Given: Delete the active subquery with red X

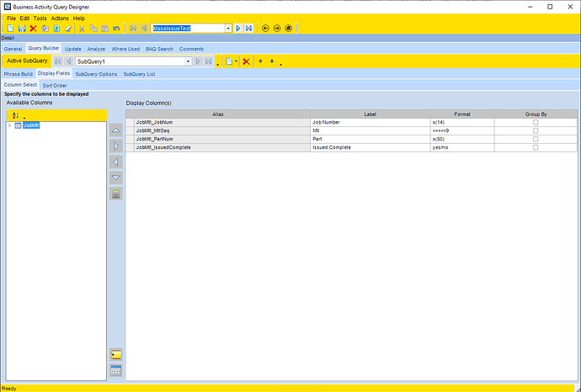Looking at the screenshot, I should (246, 61).
